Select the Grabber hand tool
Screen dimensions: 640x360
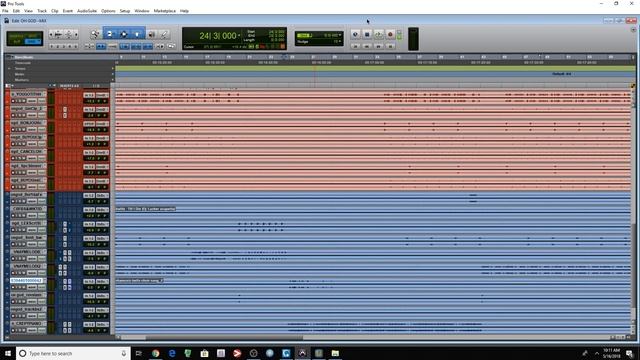[x=137, y=34]
